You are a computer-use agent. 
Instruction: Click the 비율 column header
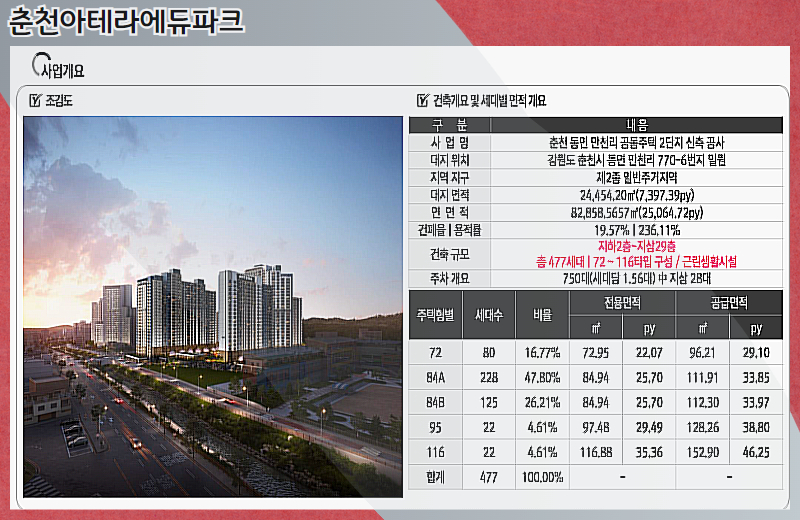point(542,315)
